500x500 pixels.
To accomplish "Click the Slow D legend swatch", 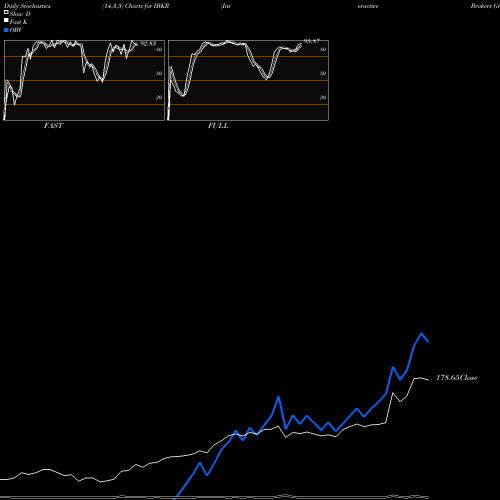I will 6,12.
